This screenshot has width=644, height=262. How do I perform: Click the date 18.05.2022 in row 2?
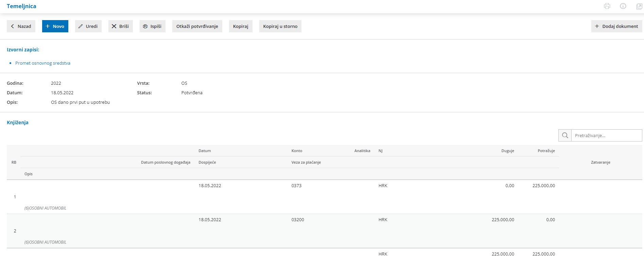[x=210, y=219]
